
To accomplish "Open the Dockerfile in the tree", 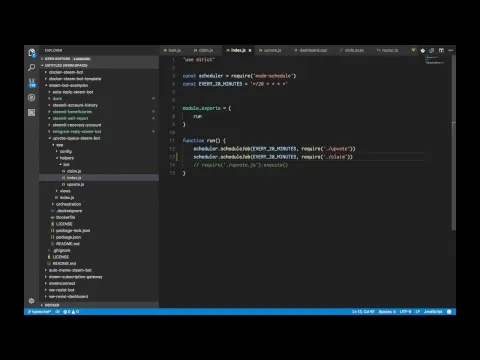I will 99,217.
